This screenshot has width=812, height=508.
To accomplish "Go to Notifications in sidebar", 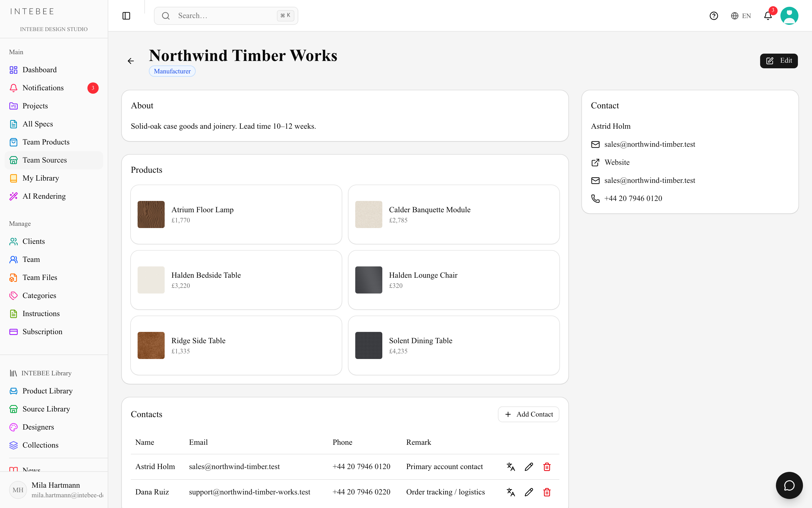I will (54, 88).
